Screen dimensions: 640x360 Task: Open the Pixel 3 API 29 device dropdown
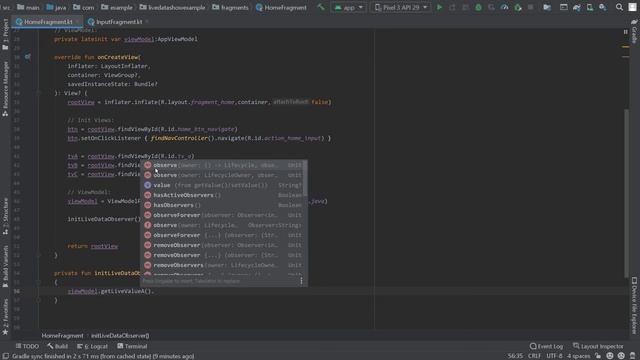click(x=401, y=7)
